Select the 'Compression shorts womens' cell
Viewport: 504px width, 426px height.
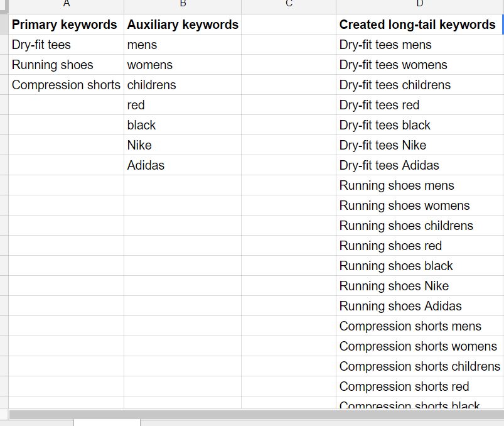click(420, 346)
